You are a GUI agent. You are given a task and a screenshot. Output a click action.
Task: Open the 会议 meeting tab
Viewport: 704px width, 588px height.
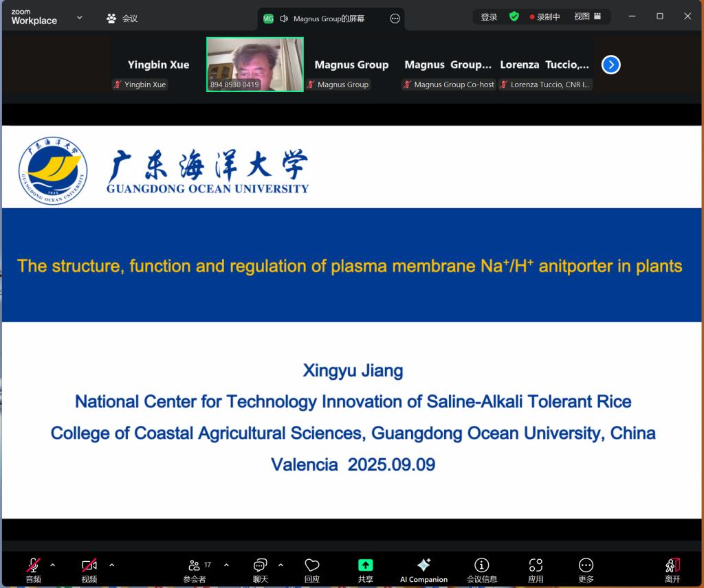[x=122, y=19]
